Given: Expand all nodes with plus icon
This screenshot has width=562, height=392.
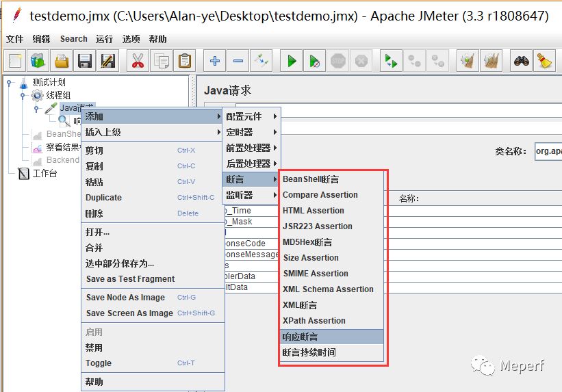Looking at the screenshot, I should pyautogui.click(x=215, y=61).
